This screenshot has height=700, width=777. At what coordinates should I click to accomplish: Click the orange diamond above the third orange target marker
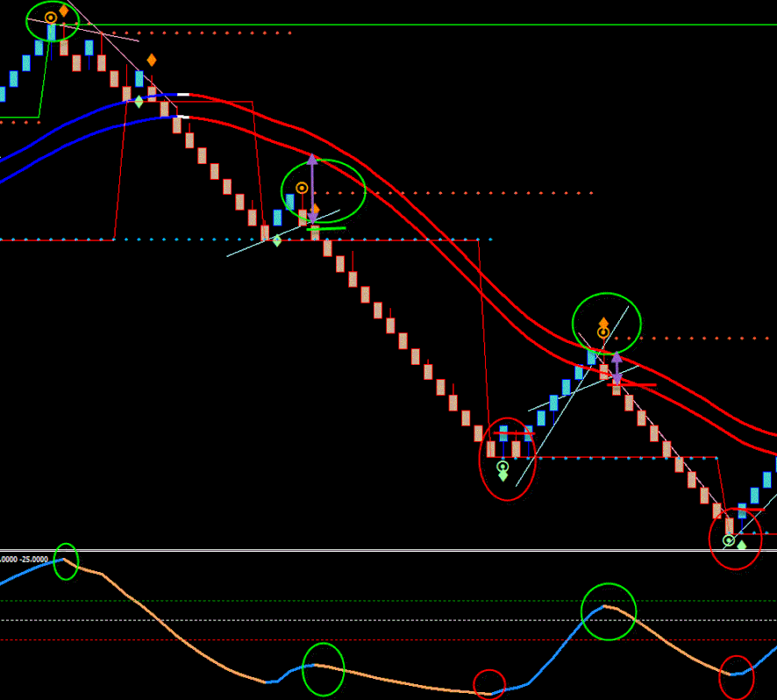(603, 323)
